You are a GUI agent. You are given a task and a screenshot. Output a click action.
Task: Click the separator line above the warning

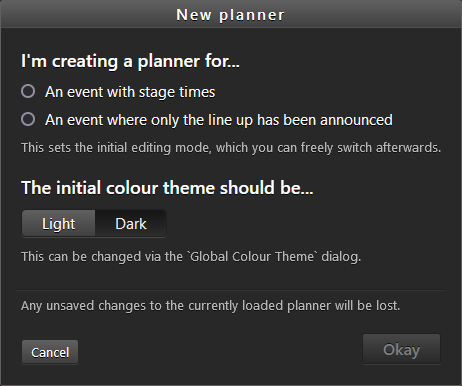[231, 290]
